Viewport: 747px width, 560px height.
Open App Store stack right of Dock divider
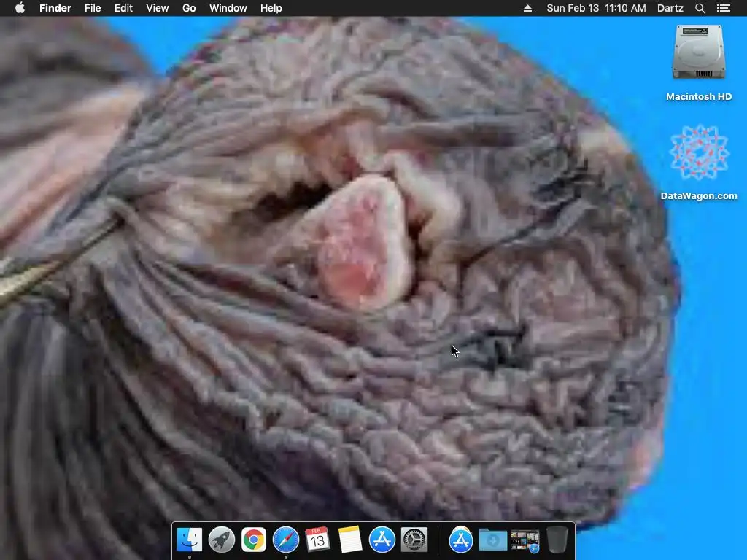(461, 540)
